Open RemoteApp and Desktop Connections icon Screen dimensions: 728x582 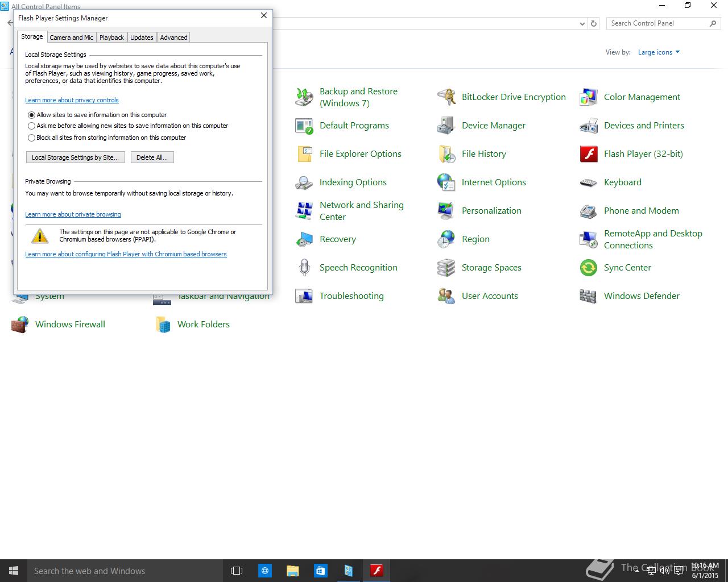[x=589, y=239]
